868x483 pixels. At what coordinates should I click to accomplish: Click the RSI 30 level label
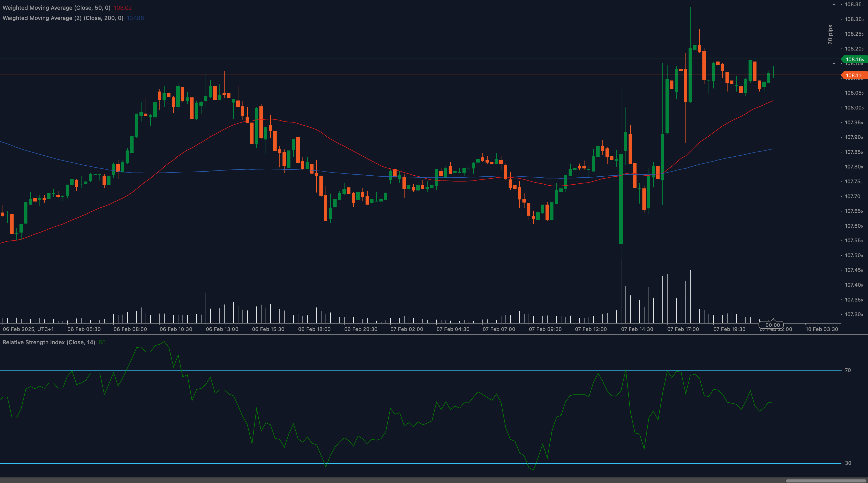(848, 463)
